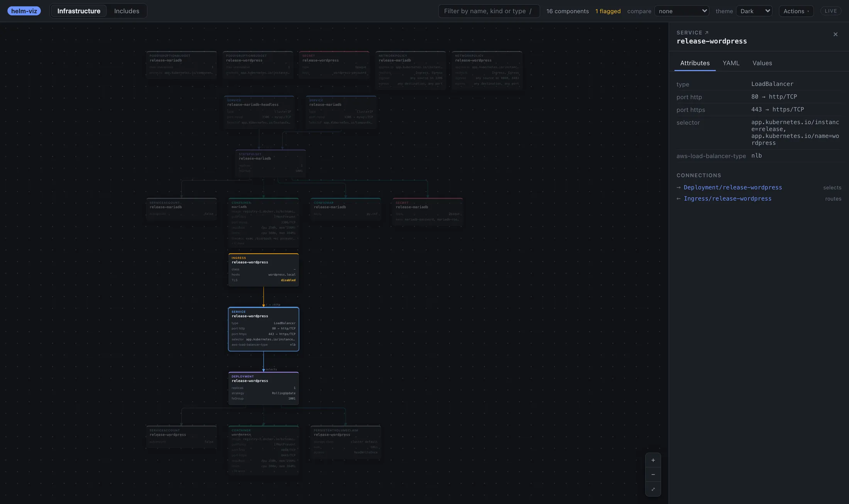The height and width of the screenshot is (504, 849).
Task: Zoom in with the plus button
Action: point(653,460)
